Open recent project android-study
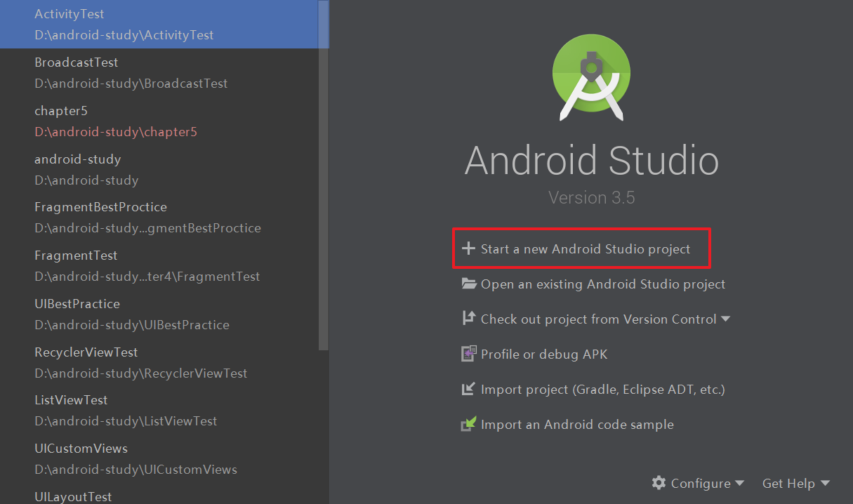 (159, 169)
